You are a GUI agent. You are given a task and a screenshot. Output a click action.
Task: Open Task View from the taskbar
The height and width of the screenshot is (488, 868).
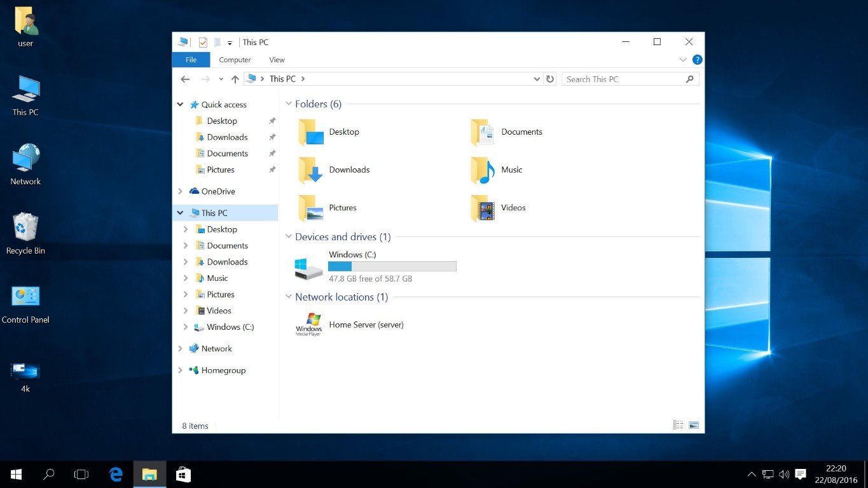click(81, 474)
